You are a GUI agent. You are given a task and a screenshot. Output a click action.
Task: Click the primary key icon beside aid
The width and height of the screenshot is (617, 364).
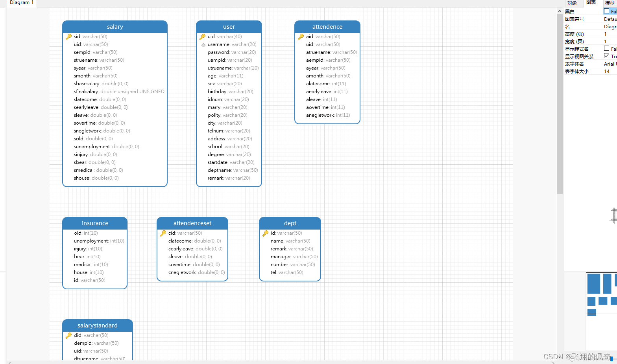click(x=301, y=37)
